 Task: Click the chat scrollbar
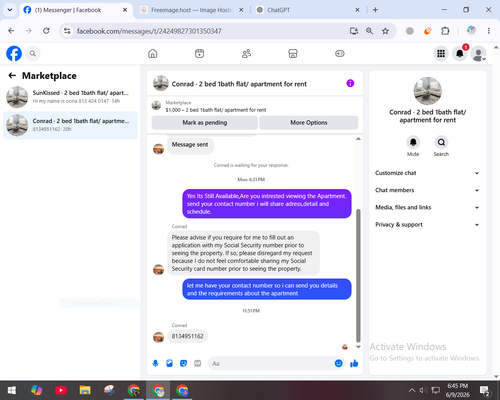click(358, 276)
